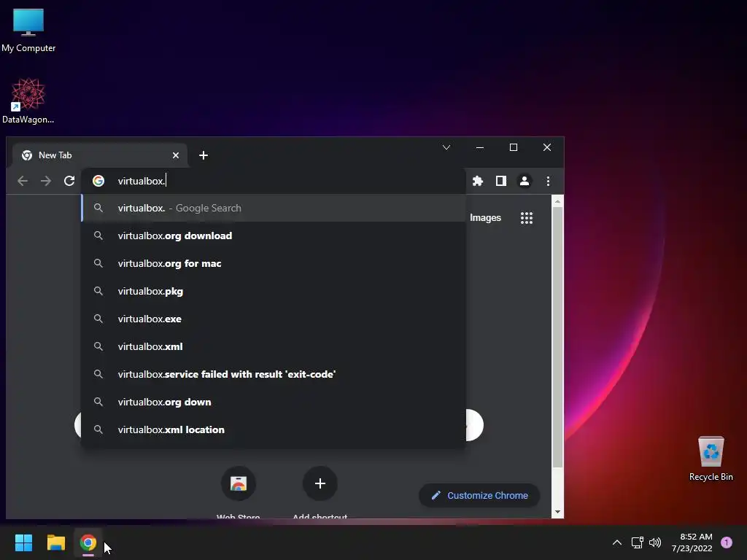747x560 pixels.
Task: Click the scrollbar down arrow
Action: [557, 513]
